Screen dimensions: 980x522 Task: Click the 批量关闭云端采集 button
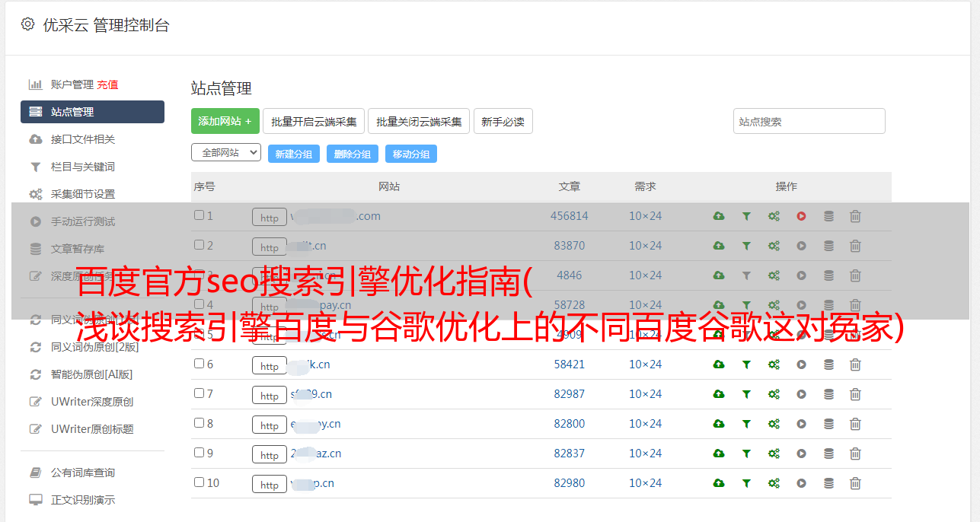419,121
